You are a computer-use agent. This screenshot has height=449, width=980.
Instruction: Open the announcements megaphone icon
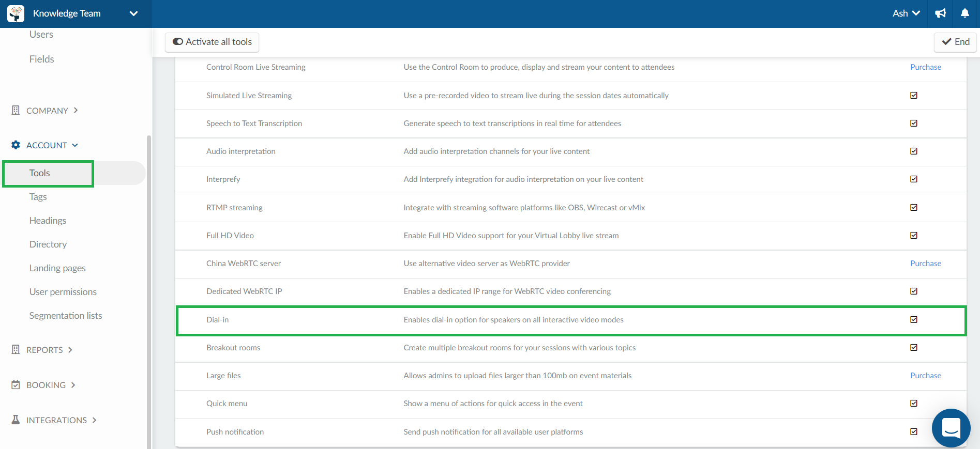(x=941, y=13)
